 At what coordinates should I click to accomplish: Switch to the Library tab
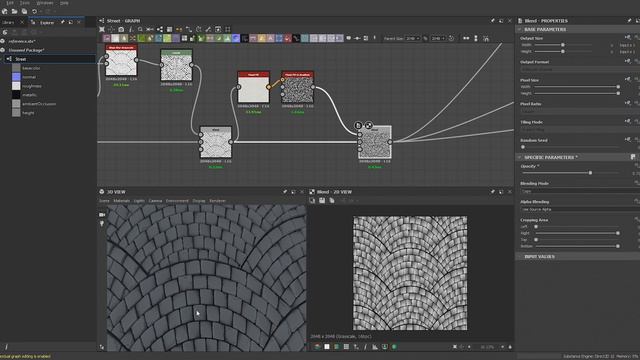[9, 22]
